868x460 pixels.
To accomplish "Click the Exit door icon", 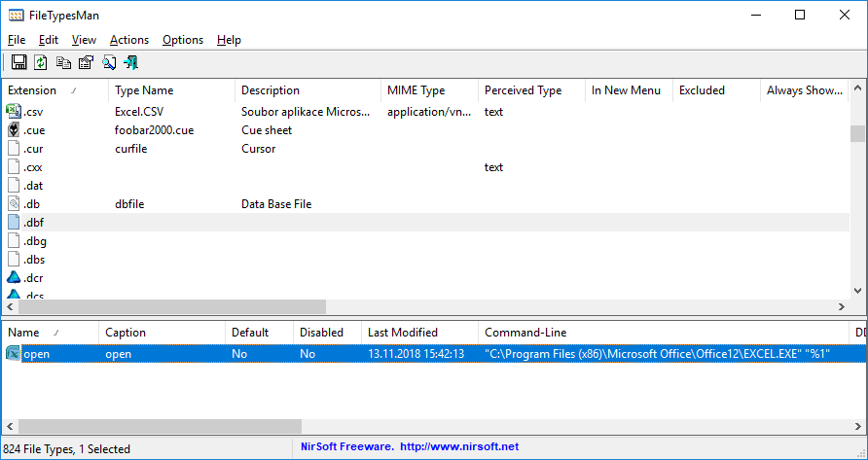I will coord(130,63).
